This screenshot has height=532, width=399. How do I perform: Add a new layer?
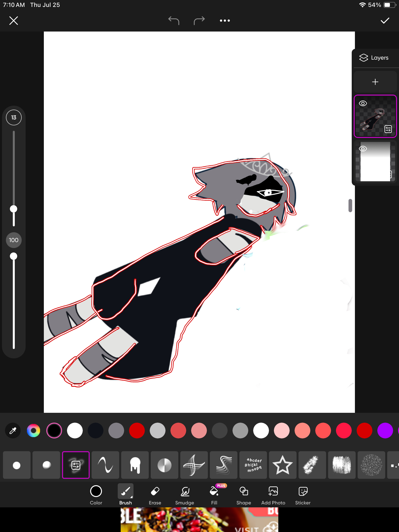coord(375,82)
